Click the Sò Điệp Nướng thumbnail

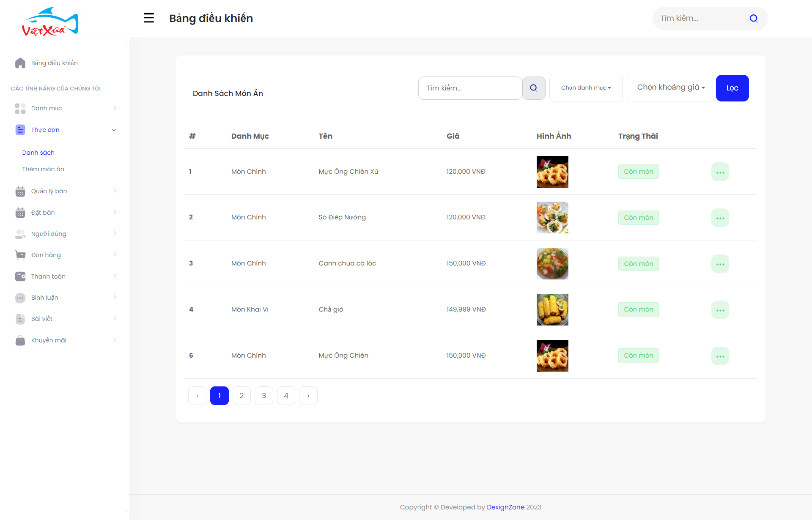click(x=552, y=218)
